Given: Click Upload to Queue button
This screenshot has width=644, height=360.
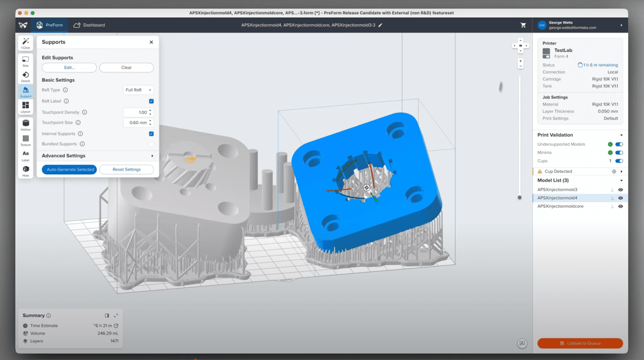Looking at the screenshot, I should (x=580, y=343).
